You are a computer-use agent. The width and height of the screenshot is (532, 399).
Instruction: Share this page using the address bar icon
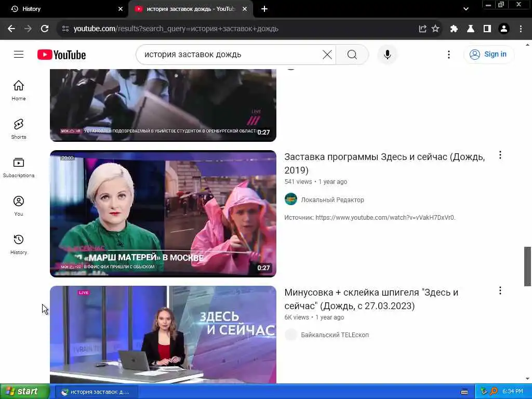pyautogui.click(x=422, y=29)
